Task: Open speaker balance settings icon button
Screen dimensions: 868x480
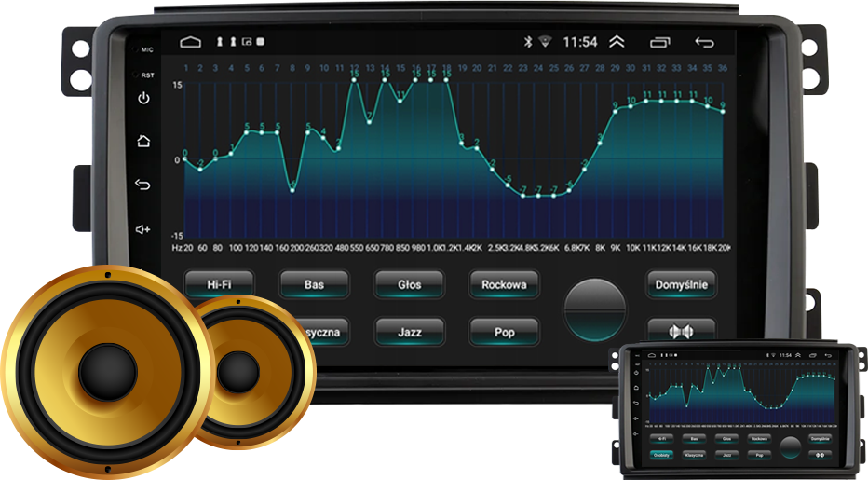Action: [x=681, y=331]
